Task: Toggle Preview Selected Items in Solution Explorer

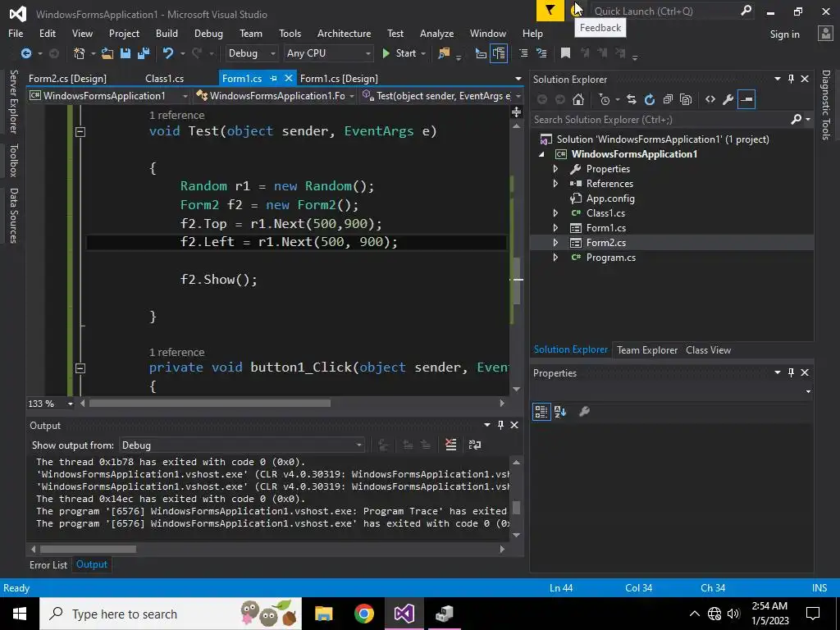Action: pos(746,99)
